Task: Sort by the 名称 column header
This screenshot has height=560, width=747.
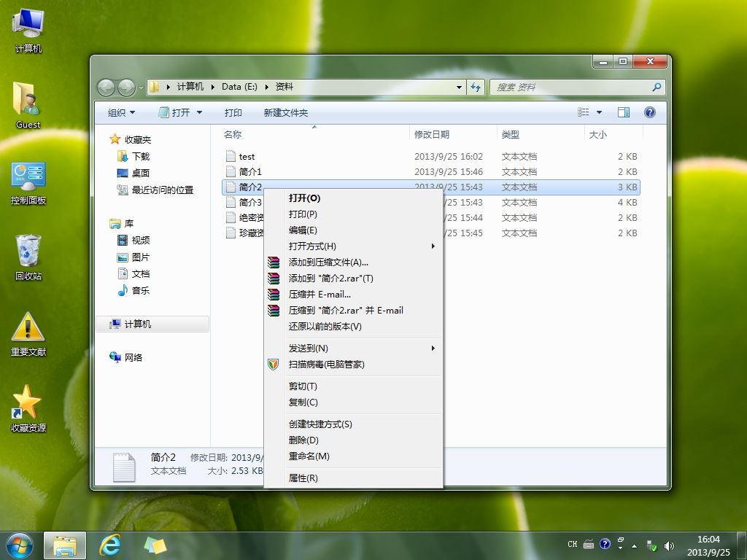Action: [233, 134]
